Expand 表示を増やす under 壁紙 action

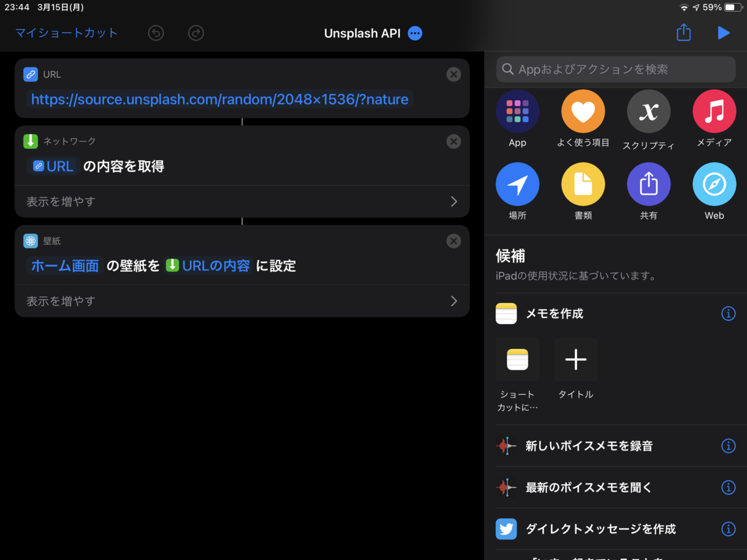(x=242, y=301)
